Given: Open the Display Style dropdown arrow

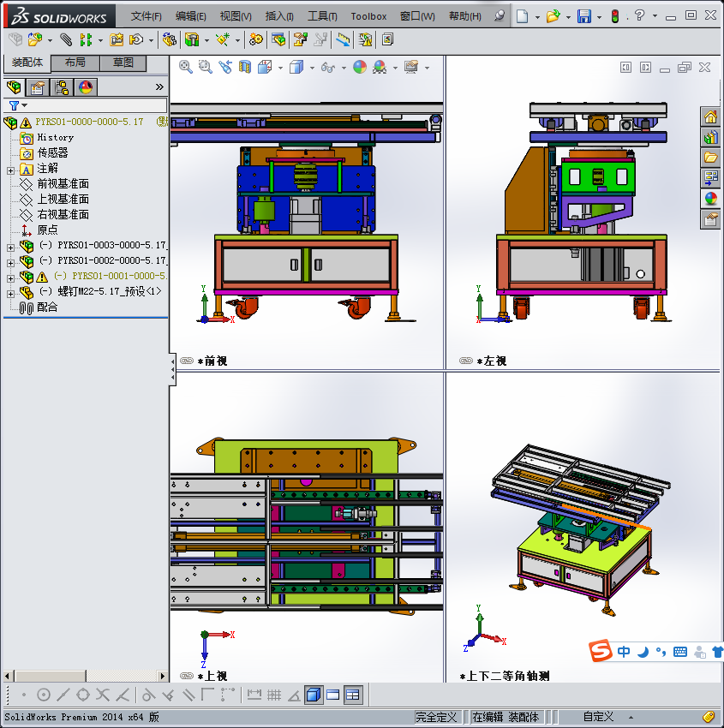Looking at the screenshot, I should pos(312,69).
